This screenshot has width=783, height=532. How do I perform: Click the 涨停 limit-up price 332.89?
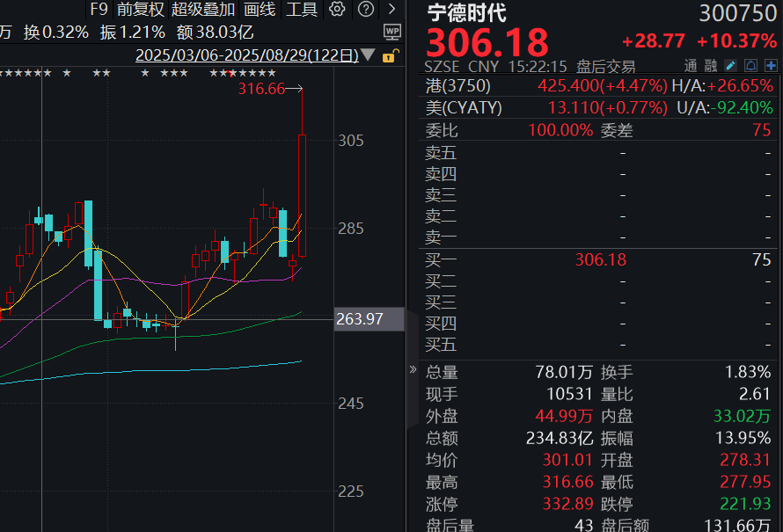click(567, 504)
